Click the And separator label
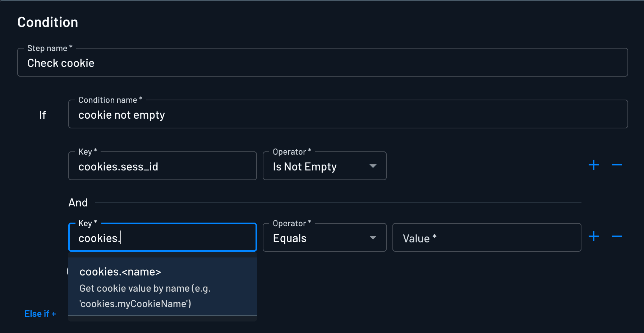The height and width of the screenshot is (333, 644). [x=78, y=203]
